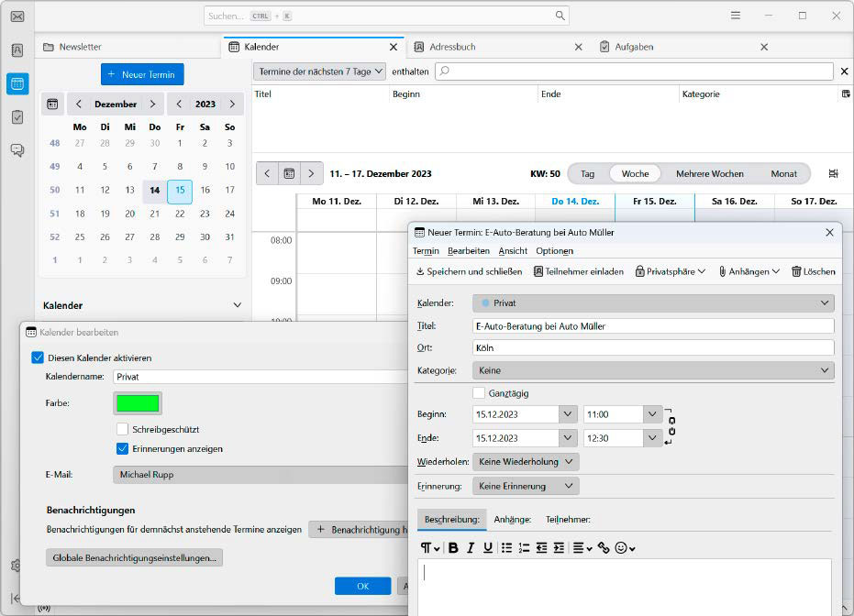The height and width of the screenshot is (616, 854).
Task: Toggle Erinnerungen anzeigen checkbox
Action: [123, 449]
